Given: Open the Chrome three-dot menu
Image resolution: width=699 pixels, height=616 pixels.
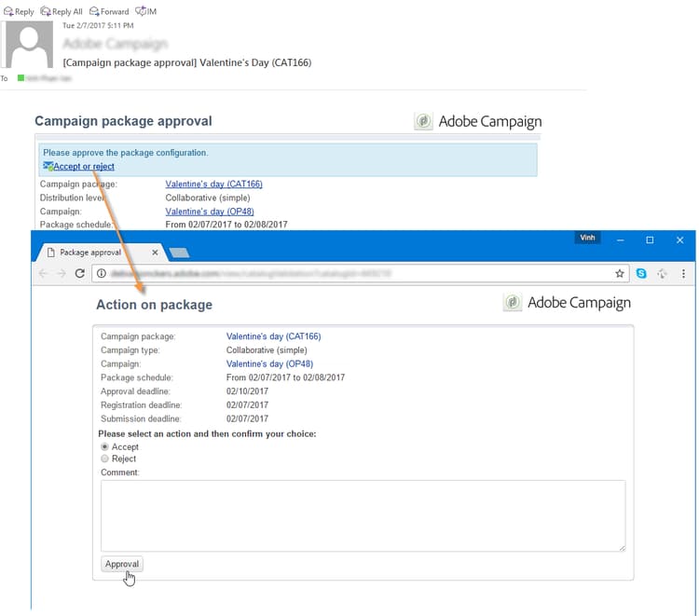Looking at the screenshot, I should pos(683,274).
